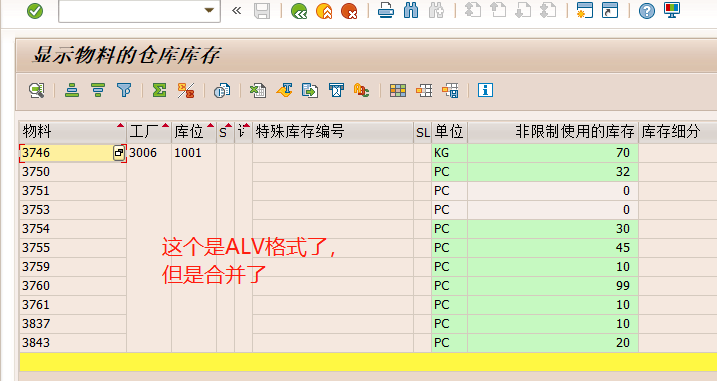
Task: Select the SL column header
Action: pos(423,132)
